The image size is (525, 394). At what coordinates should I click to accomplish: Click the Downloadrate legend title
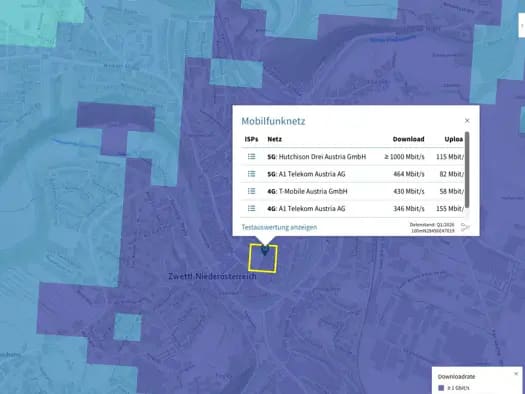point(456,377)
